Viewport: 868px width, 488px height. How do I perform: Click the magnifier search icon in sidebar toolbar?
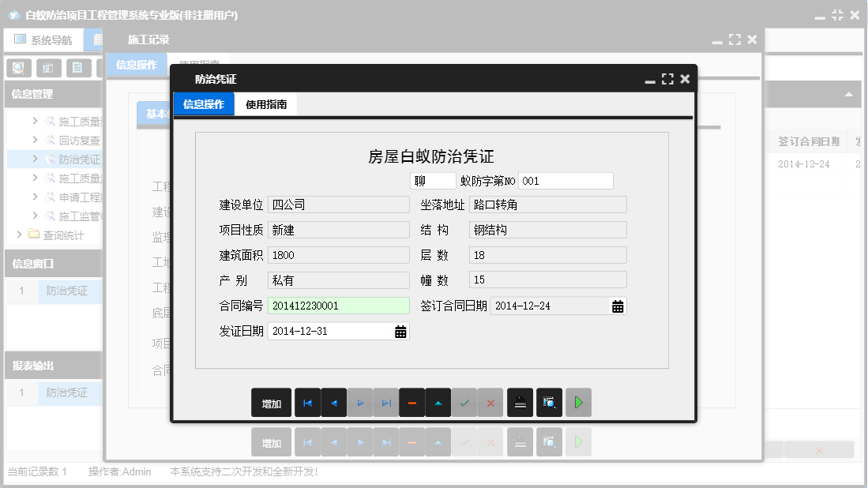17,68
